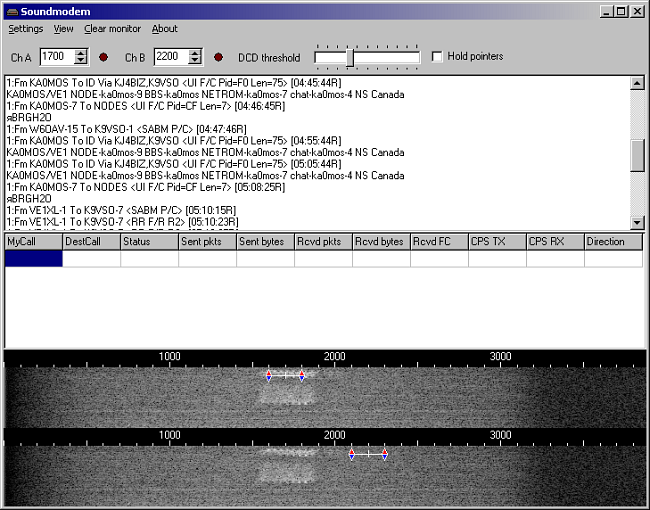
Task: Click the KA0MOS To ID line at 04:45:44R
Action: [174, 83]
